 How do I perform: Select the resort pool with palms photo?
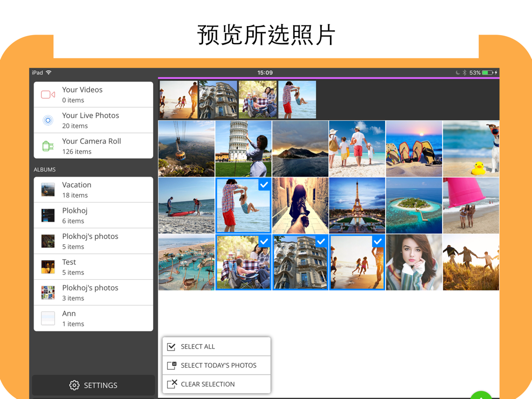coord(186,262)
